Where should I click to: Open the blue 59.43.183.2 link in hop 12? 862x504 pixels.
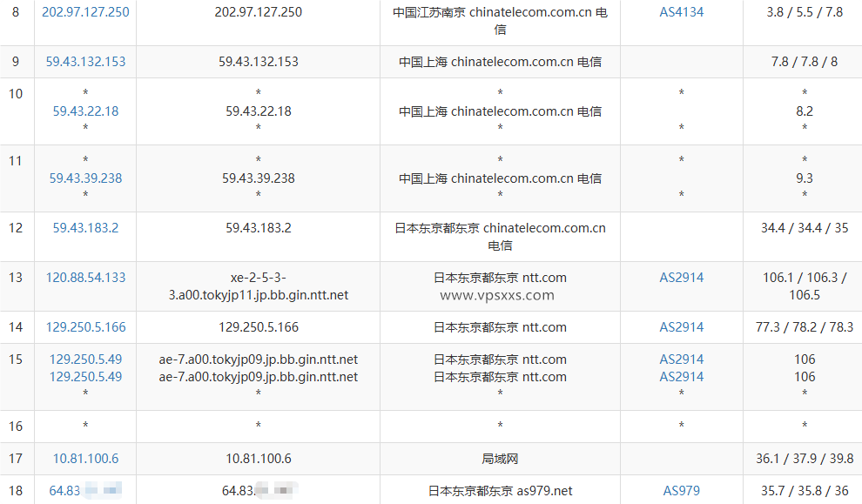coord(85,227)
